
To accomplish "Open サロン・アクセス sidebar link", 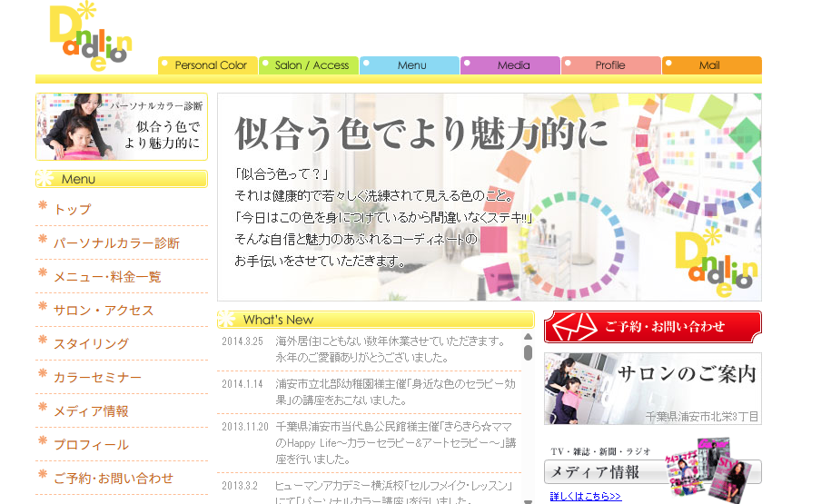I will coord(104,311).
